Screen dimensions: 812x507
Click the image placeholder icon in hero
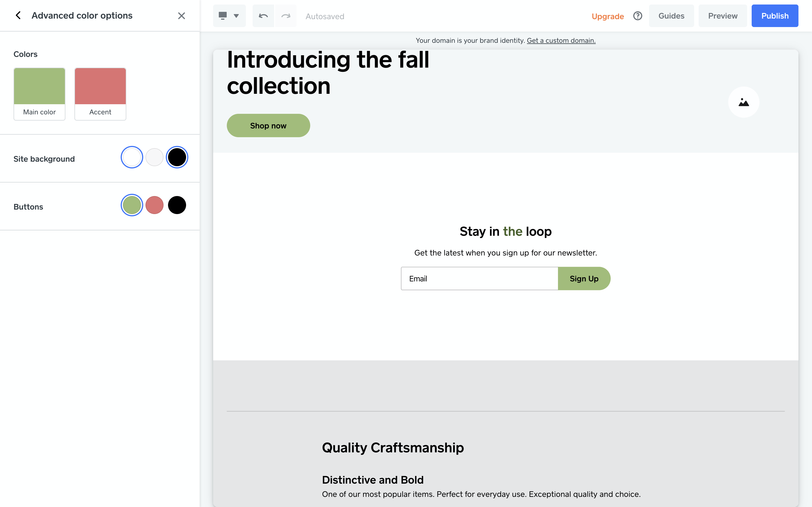pyautogui.click(x=743, y=102)
